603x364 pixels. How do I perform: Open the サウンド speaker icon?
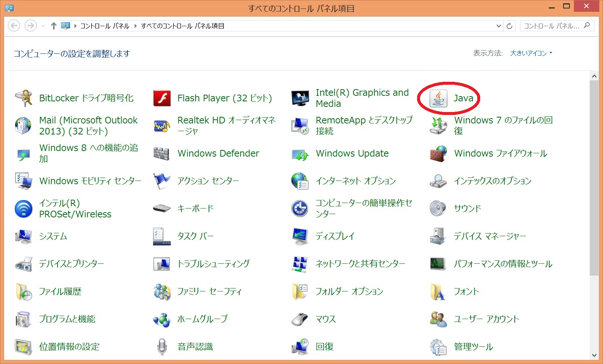point(439,209)
